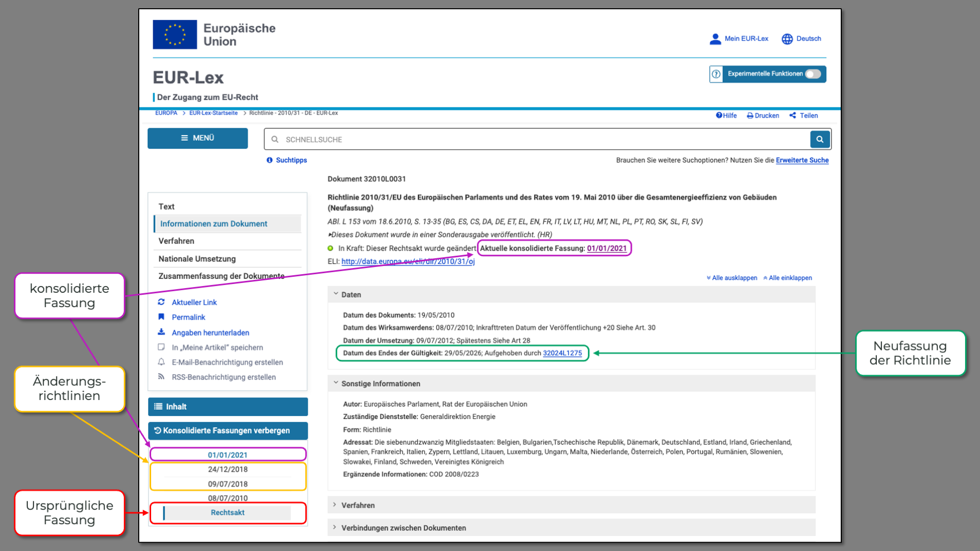
Task: Click the Teilen share icon
Action: click(793, 115)
